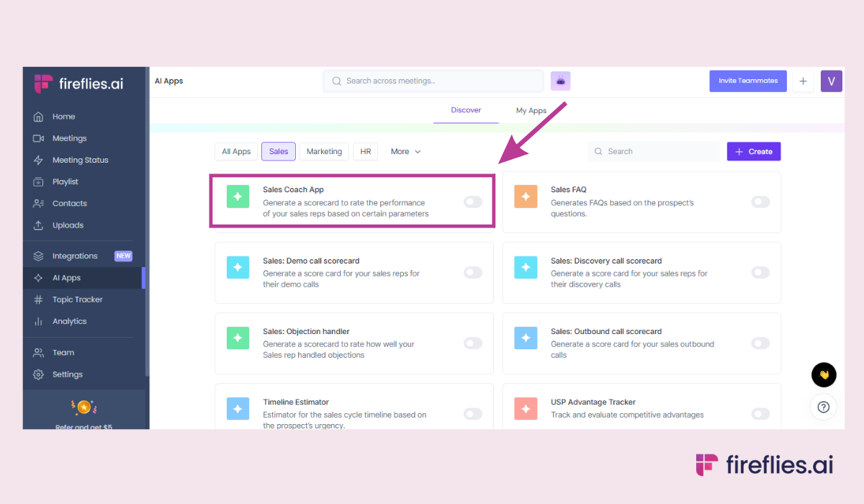The width and height of the screenshot is (864, 504).
Task: Open the Uploads icon in sidebar
Action: tap(38, 225)
